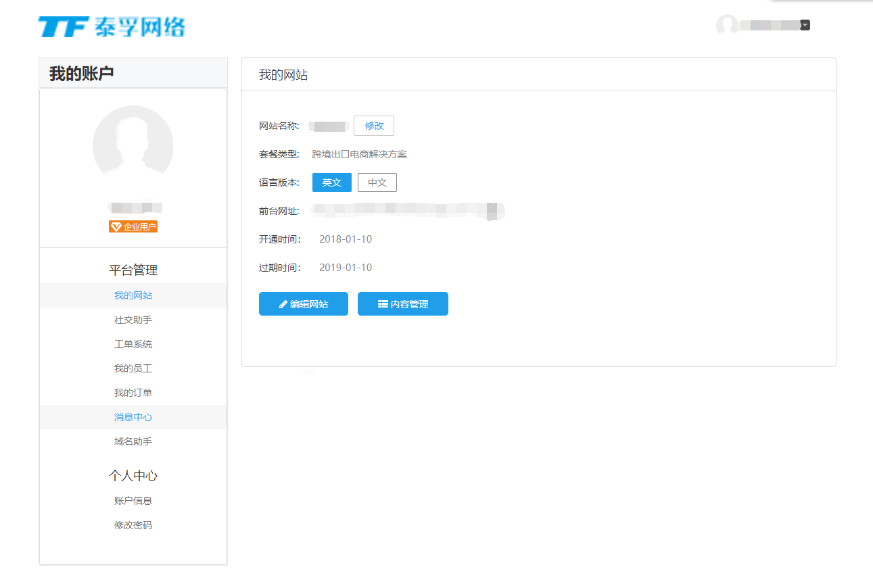Viewport: 873px width, 588px height.
Task: Select 我的网站 in sidebar
Action: (133, 295)
